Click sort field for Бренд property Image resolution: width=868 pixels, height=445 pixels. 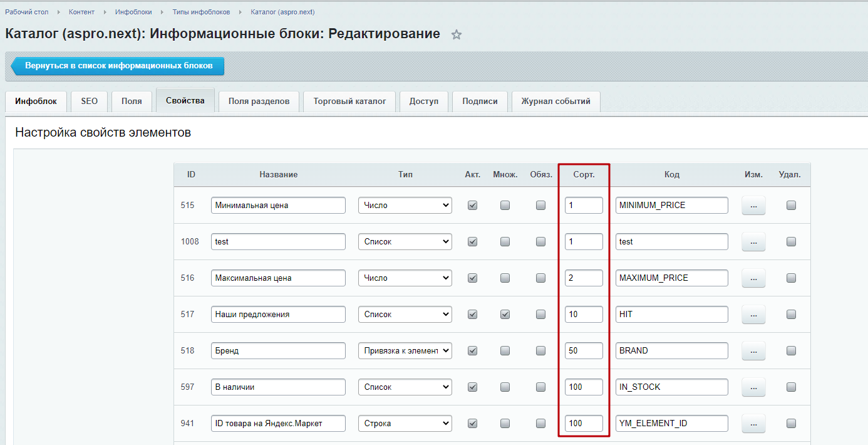pos(584,350)
